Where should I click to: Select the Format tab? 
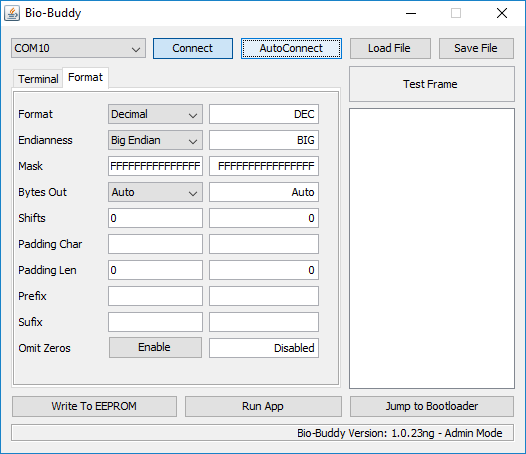pos(86,78)
